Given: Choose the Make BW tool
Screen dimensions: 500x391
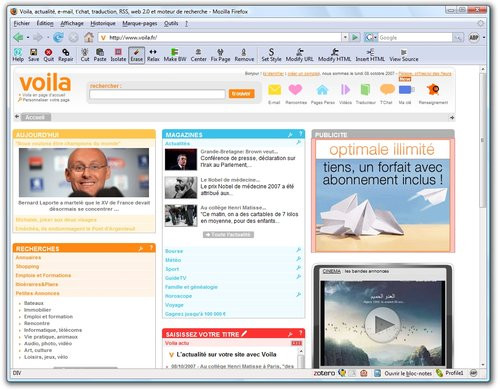Looking at the screenshot, I should pyautogui.click(x=175, y=55).
